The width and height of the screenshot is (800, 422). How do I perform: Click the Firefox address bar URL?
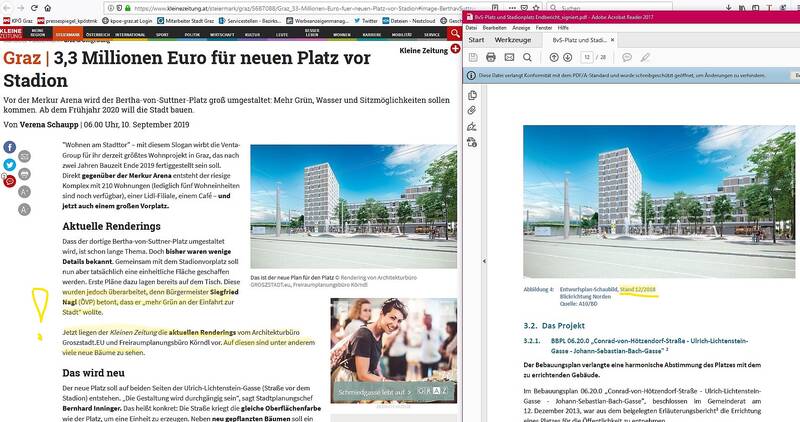[x=306, y=8]
